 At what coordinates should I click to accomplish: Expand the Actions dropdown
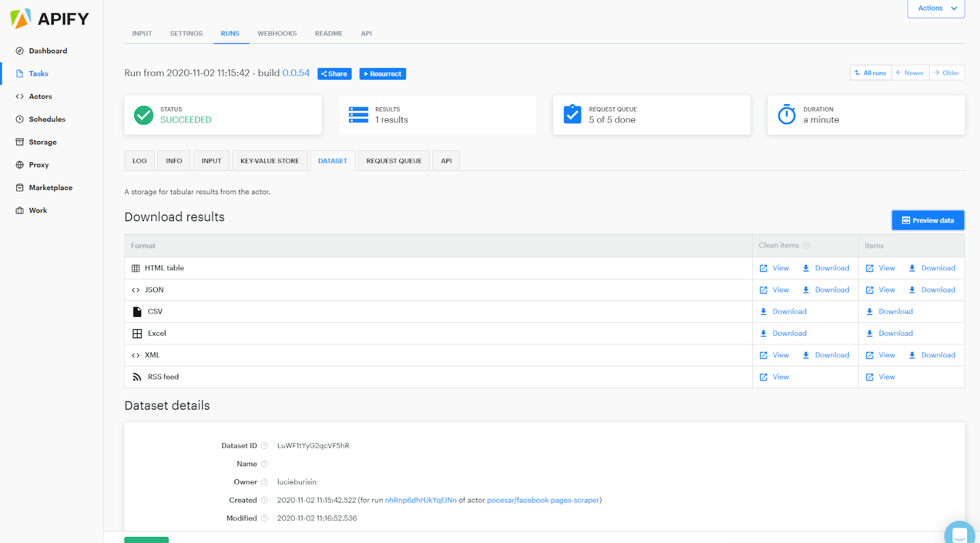[936, 9]
